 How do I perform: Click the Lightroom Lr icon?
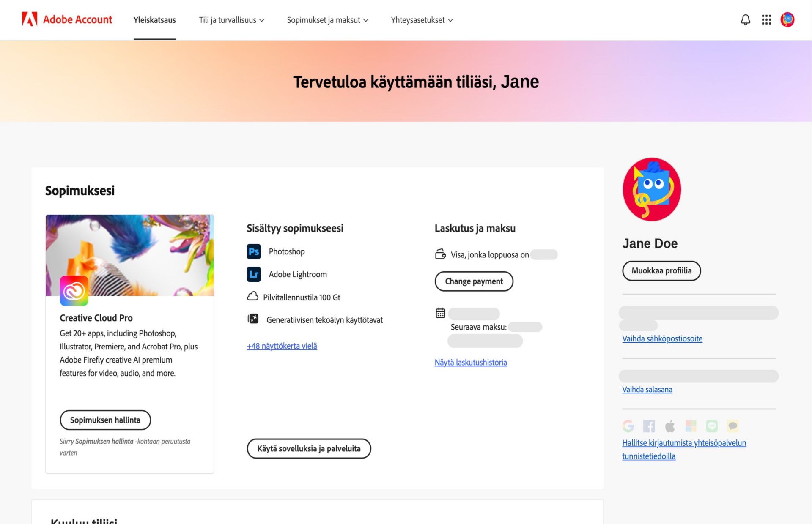point(254,274)
